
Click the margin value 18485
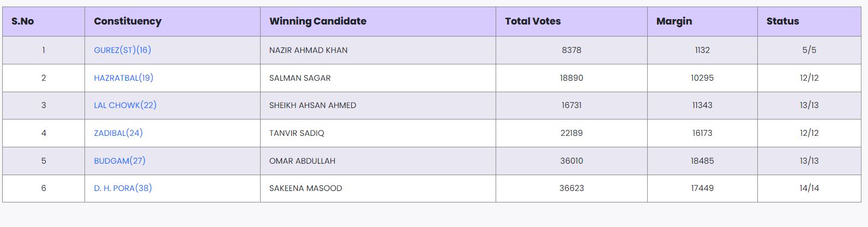click(x=702, y=161)
